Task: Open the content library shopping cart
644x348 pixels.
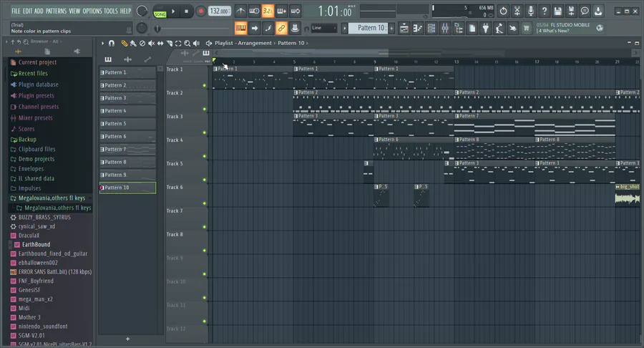Action: coord(526,29)
